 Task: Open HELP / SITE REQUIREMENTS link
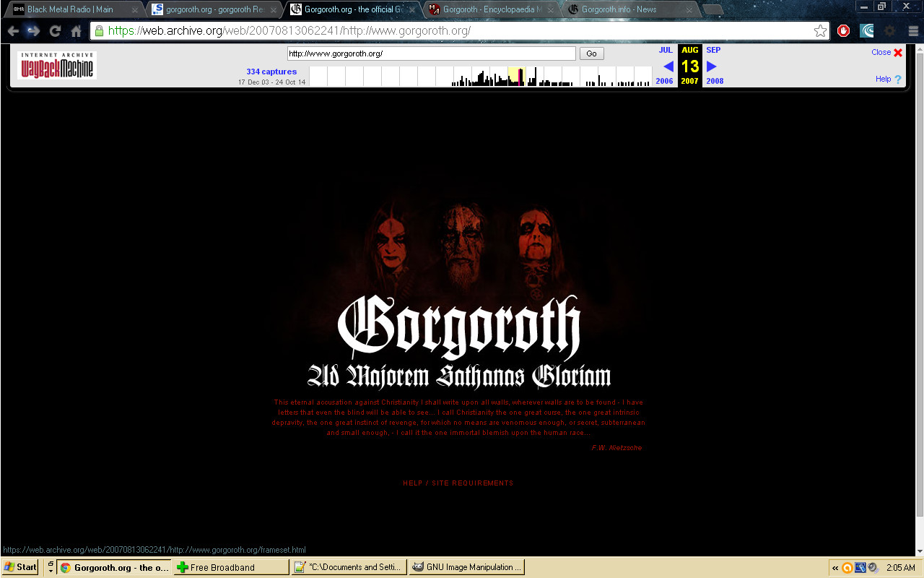[458, 483]
